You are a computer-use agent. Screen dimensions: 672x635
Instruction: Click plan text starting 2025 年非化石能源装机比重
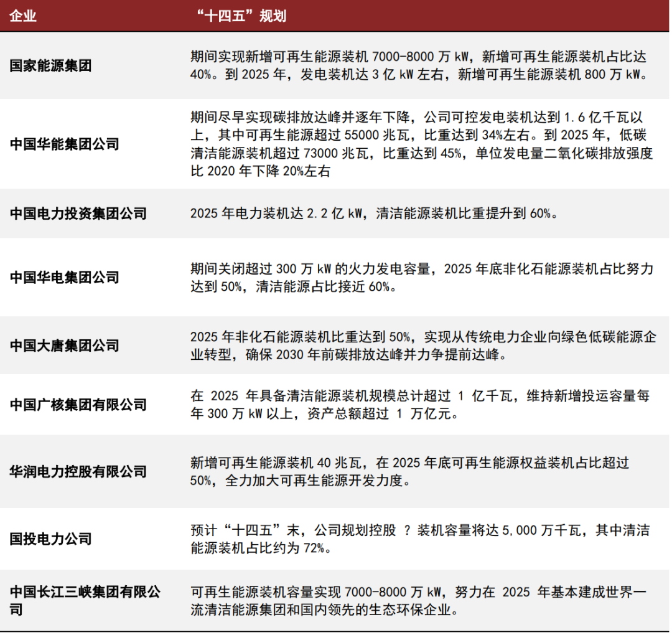pyautogui.click(x=424, y=346)
